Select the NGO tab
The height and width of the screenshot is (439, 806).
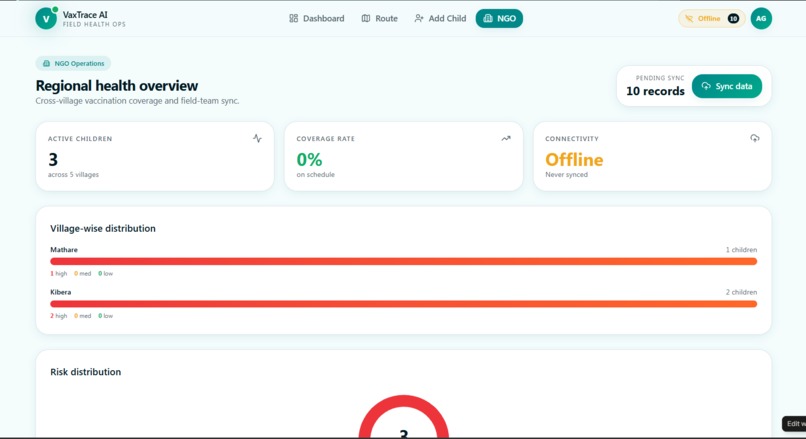[x=499, y=19]
